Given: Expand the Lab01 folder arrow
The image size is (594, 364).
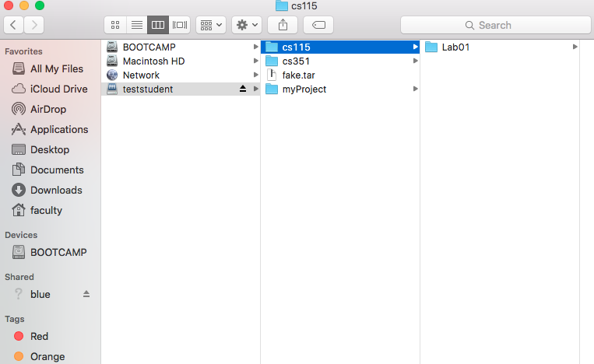Looking at the screenshot, I should (575, 47).
